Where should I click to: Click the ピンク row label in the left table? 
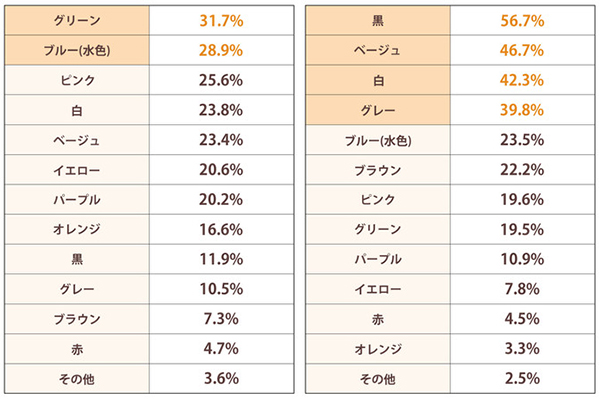pos(77,80)
